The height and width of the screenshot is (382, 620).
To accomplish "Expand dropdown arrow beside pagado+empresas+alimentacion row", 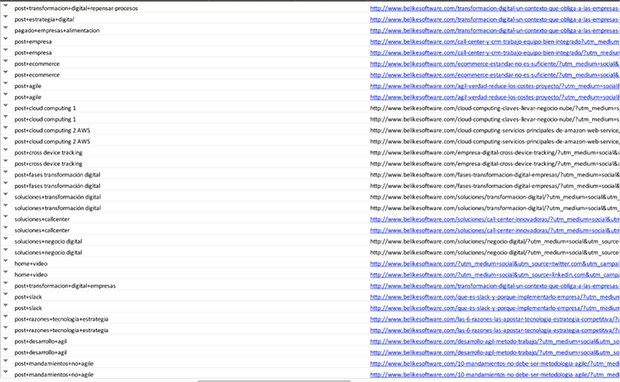I will pyautogui.click(x=6, y=28).
